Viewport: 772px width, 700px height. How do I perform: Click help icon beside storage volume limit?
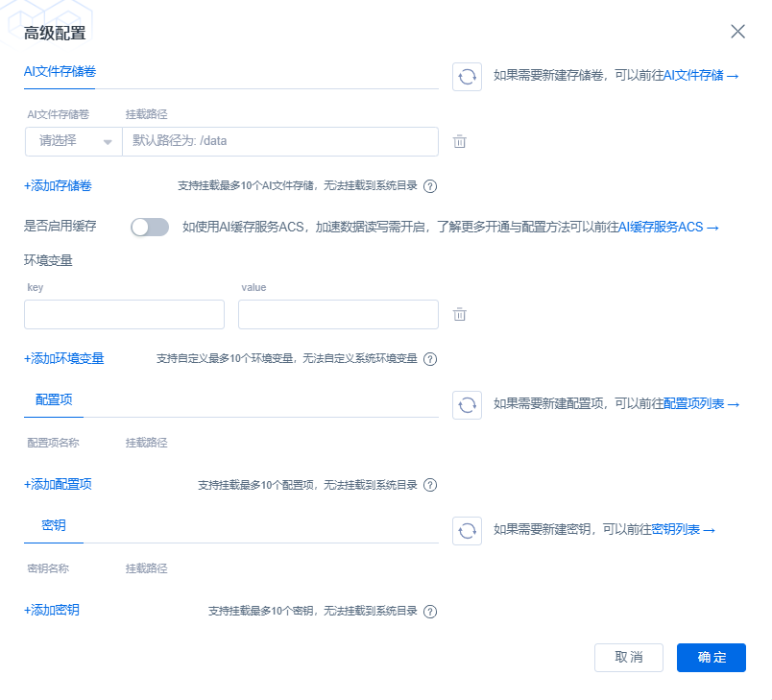pos(430,186)
